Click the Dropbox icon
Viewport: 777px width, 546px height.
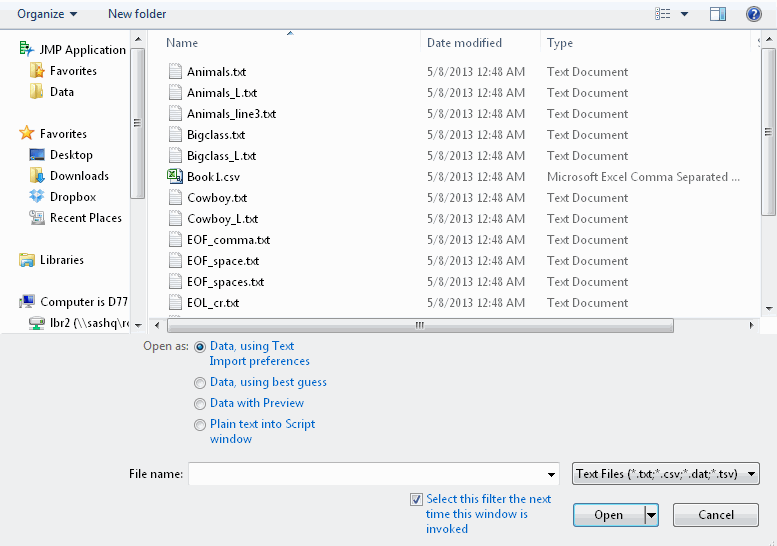tap(37, 196)
